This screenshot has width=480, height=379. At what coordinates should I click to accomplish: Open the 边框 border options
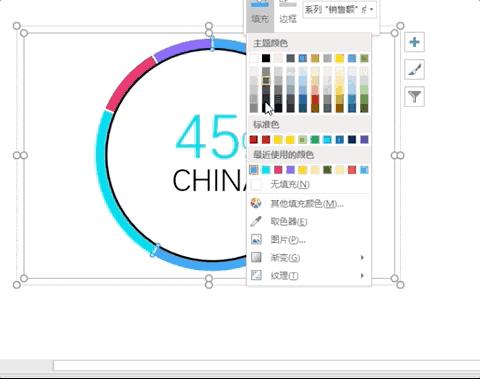coord(288,13)
